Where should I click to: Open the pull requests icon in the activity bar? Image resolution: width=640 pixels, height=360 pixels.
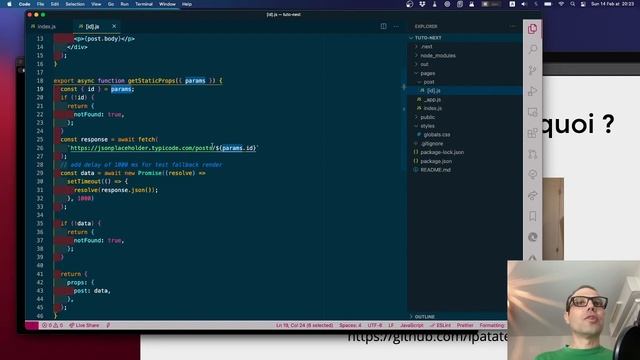pos(532,154)
